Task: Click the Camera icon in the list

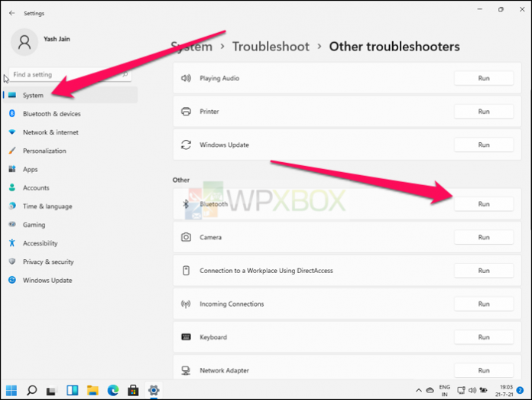Action: pyautogui.click(x=186, y=237)
